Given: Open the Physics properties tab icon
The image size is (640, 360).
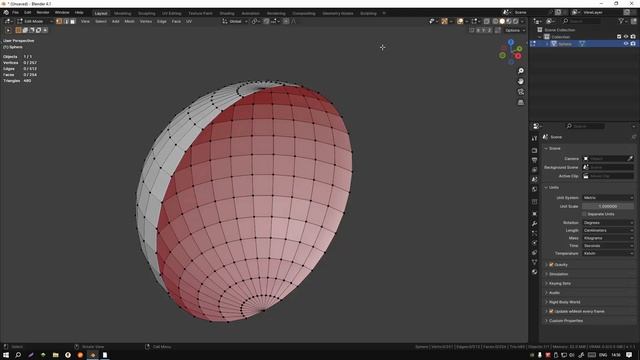Looking at the screenshot, I should click(x=534, y=243).
